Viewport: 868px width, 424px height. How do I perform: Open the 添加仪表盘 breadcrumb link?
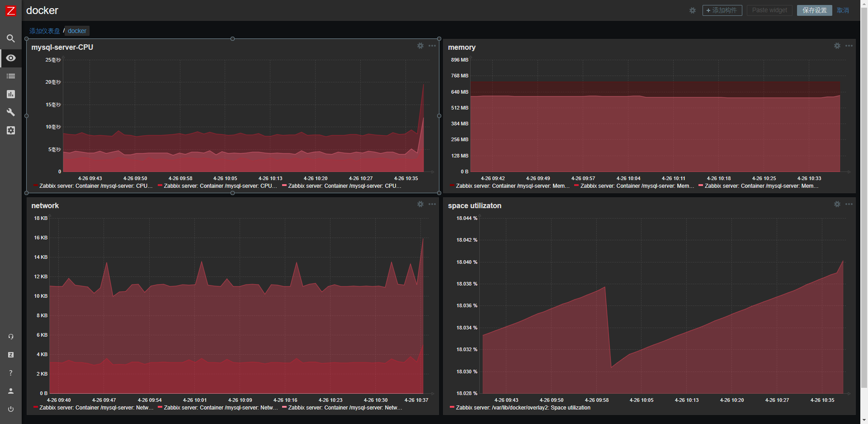45,31
